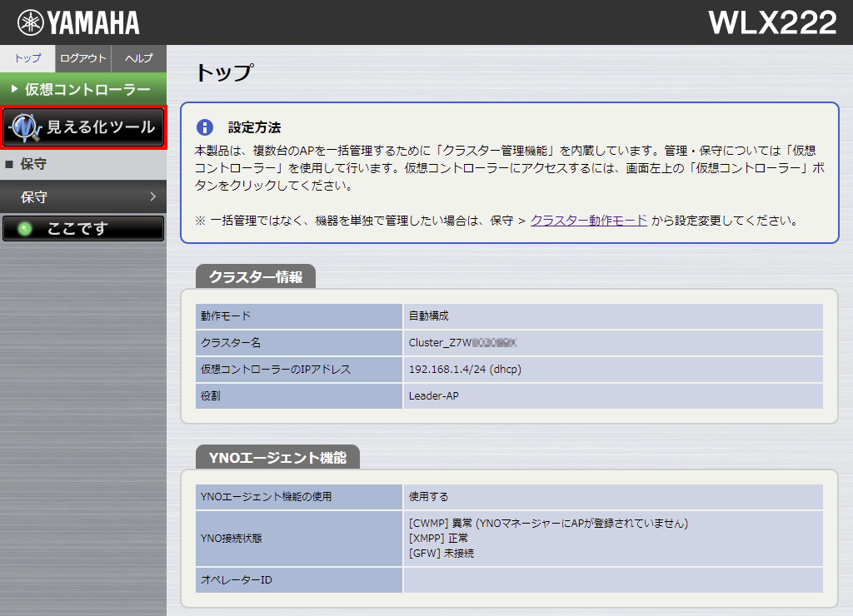Click the ログアウト menu item

82,58
